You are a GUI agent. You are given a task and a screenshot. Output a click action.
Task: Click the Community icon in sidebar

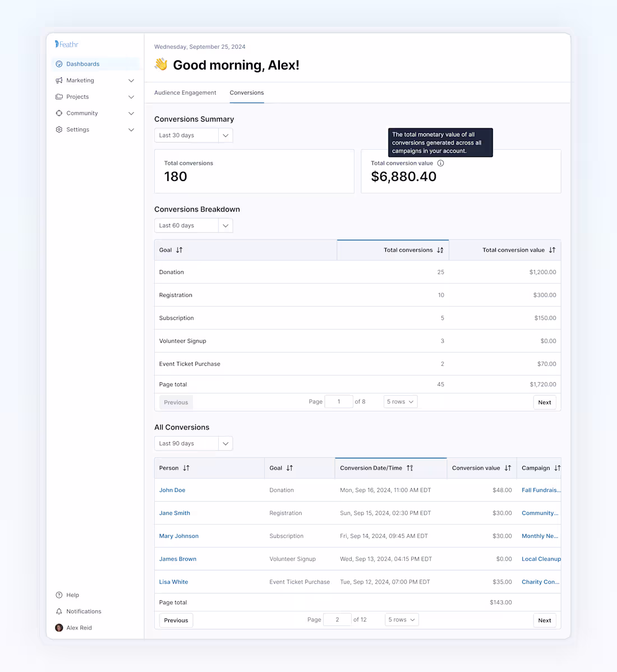[x=59, y=113]
